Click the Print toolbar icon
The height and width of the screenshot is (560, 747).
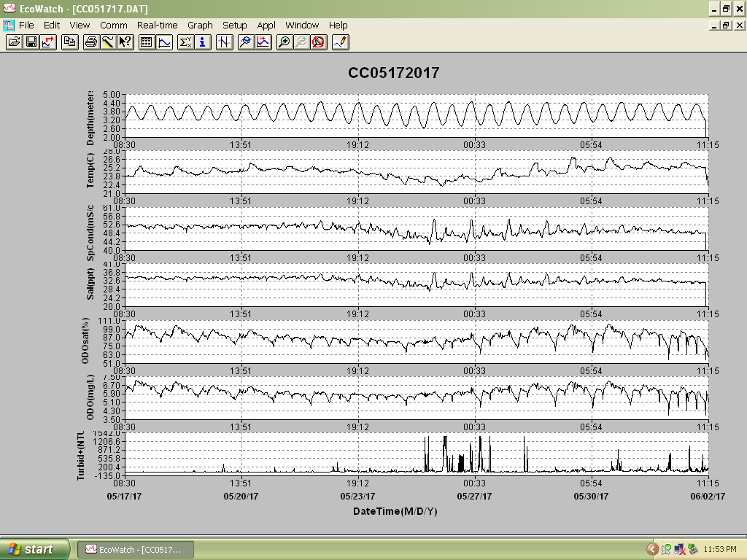click(x=91, y=42)
